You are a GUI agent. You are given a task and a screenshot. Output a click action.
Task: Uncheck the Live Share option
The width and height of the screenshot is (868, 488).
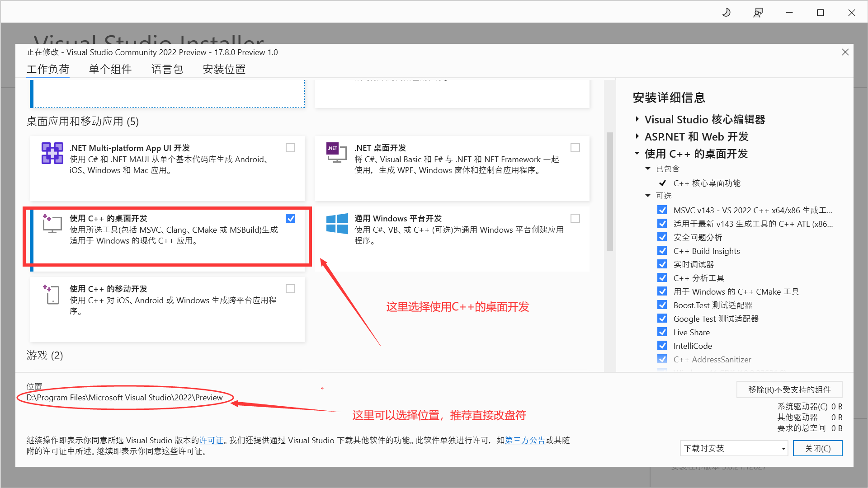coord(662,332)
